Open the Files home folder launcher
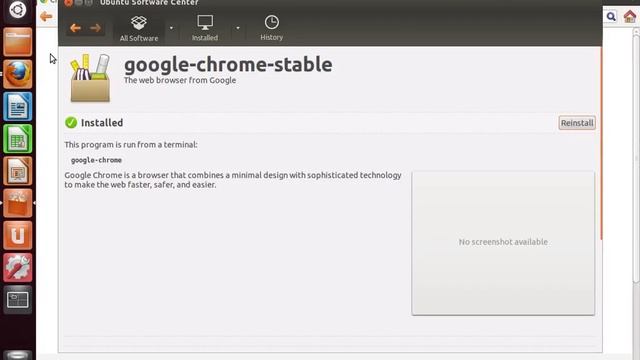This screenshot has height=360, width=640. pos(18,42)
